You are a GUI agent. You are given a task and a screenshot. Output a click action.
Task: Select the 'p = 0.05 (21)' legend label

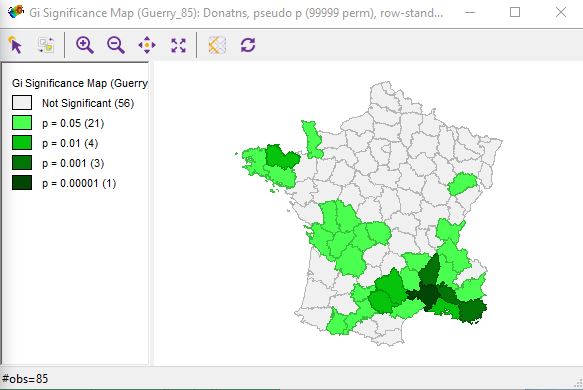(x=73, y=123)
